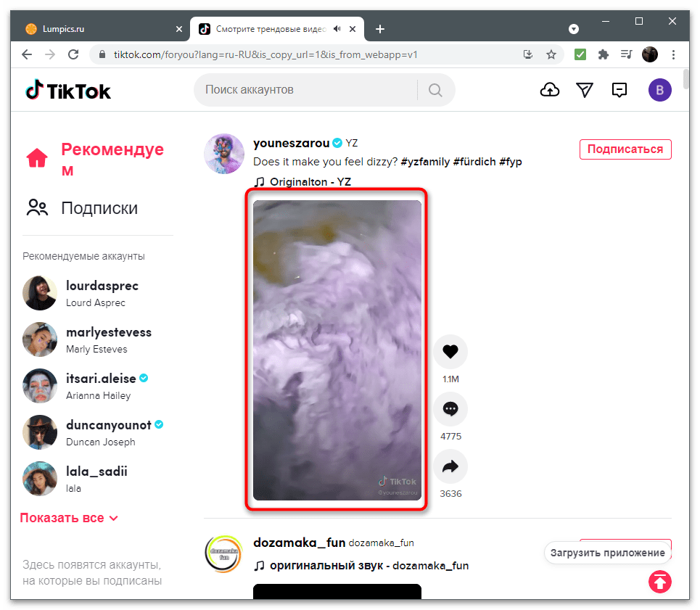Click the site lock icon

pyautogui.click(x=102, y=54)
